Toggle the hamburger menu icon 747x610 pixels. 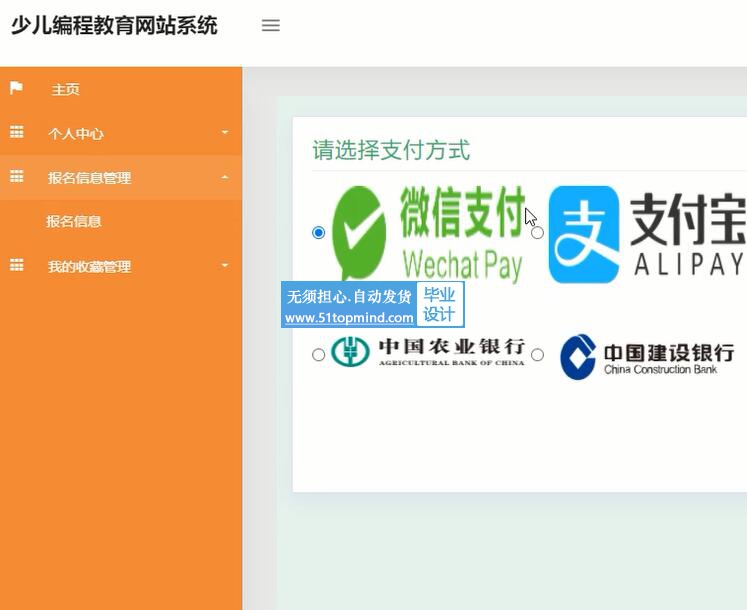click(x=271, y=25)
